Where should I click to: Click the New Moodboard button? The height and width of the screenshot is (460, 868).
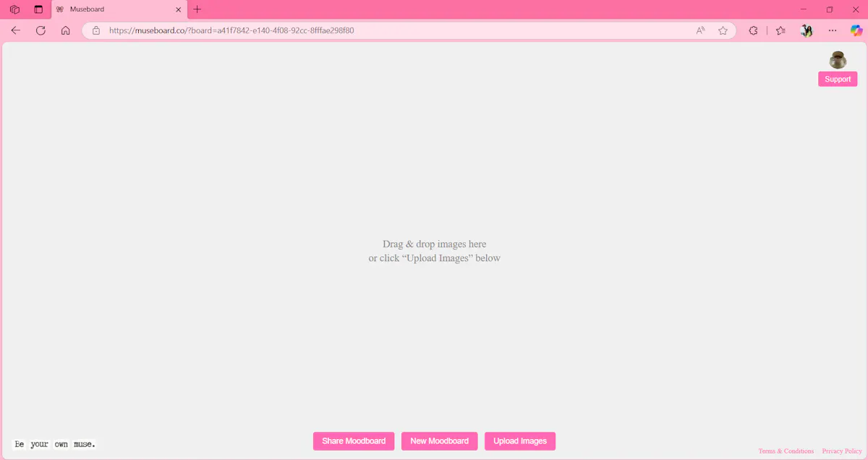click(x=439, y=441)
